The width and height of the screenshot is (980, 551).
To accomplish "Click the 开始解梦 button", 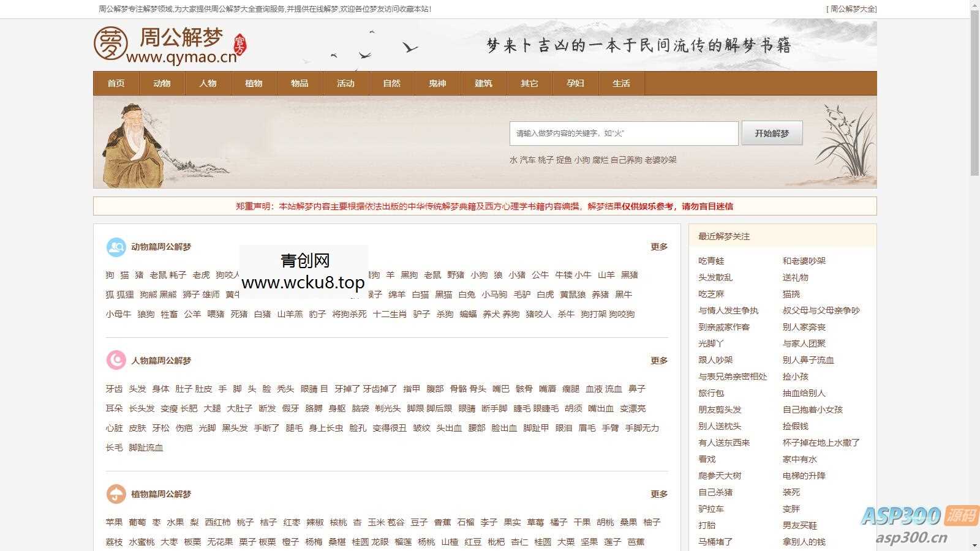I will coord(772,133).
